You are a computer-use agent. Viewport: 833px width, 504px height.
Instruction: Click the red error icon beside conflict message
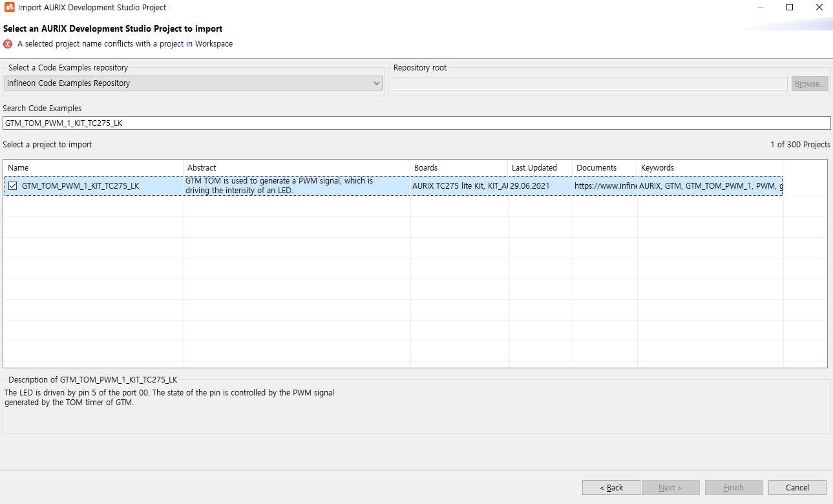point(8,44)
